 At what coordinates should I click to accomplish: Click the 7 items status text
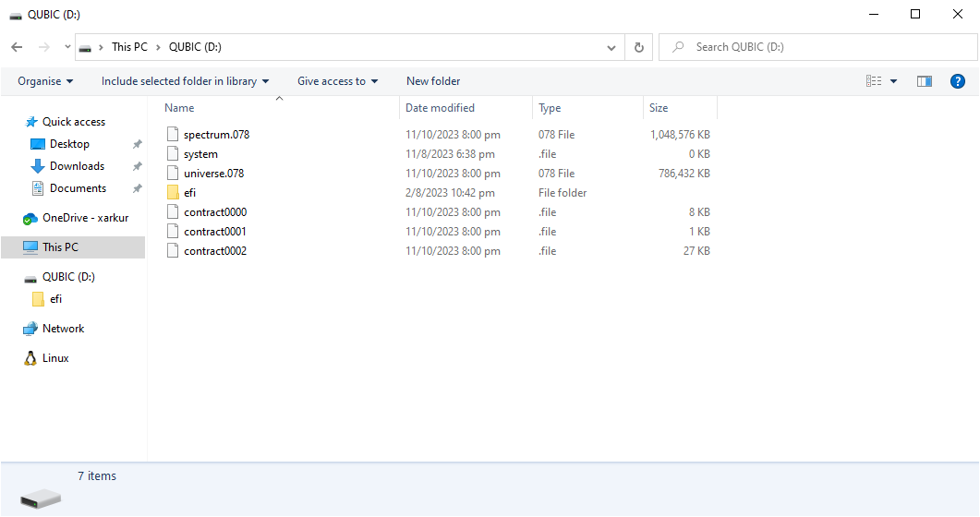pos(97,475)
